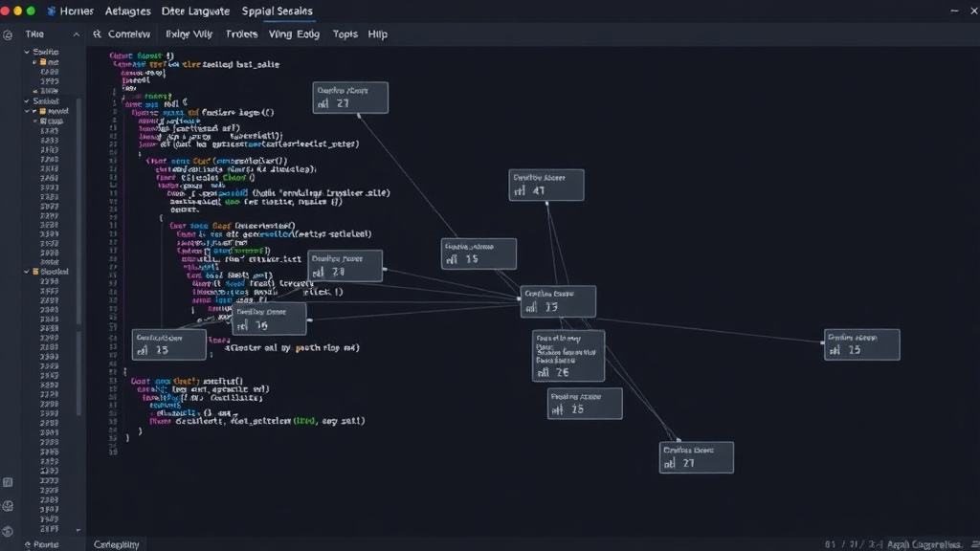Click the folder icon under the Sodiie section

[43, 62]
